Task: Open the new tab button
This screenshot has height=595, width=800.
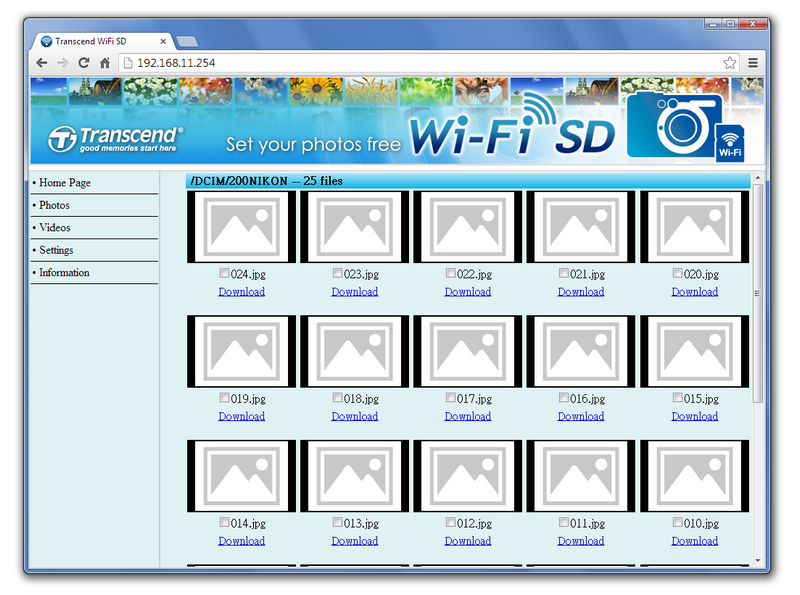Action: [187, 41]
